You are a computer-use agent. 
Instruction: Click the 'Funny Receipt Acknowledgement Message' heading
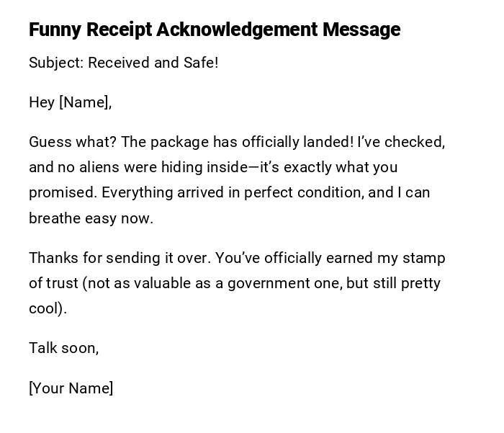click(214, 30)
